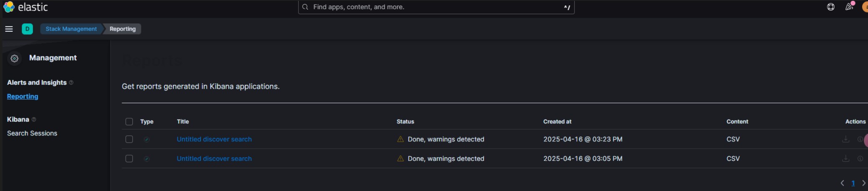
Task: Select the 03:23 PM report checkbox
Action: [129, 139]
